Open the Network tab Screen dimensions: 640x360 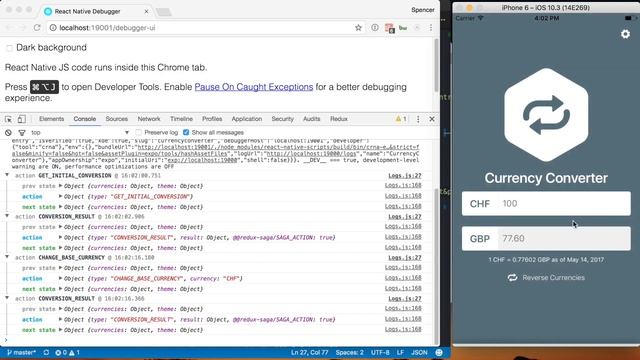point(149,119)
